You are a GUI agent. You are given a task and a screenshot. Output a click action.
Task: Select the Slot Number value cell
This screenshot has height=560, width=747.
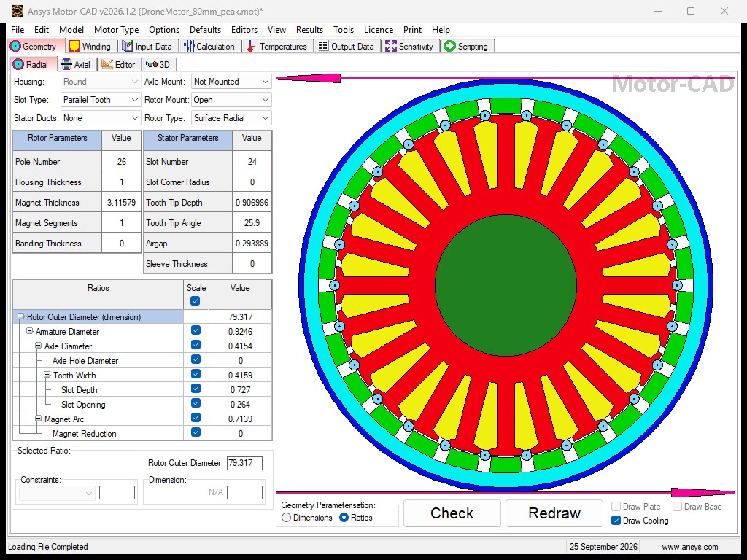click(252, 162)
